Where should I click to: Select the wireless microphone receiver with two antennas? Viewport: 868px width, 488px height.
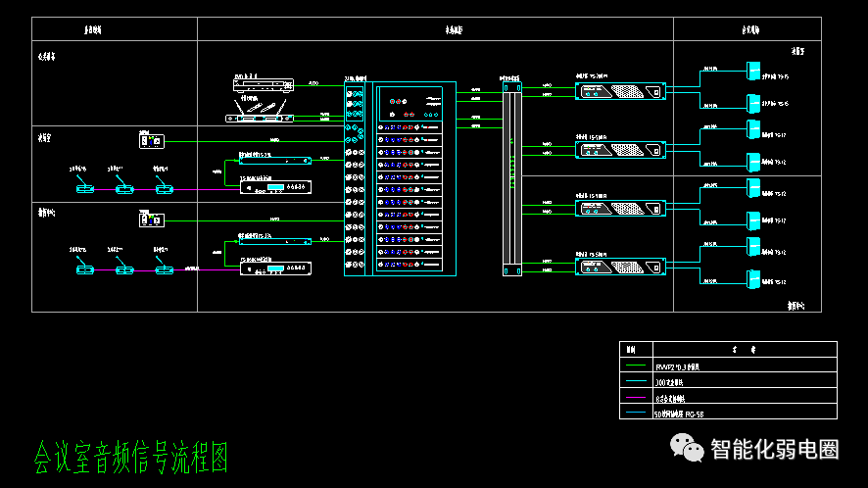click(x=259, y=112)
